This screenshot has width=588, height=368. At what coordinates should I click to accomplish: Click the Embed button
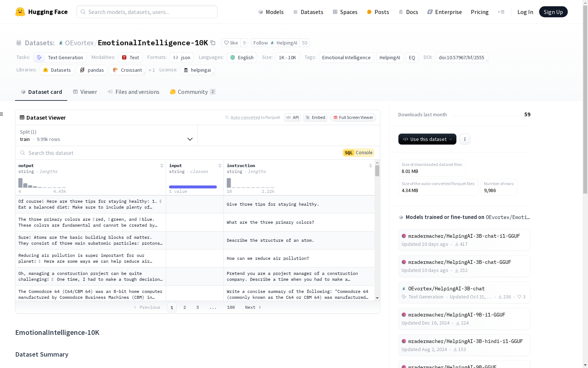315,117
